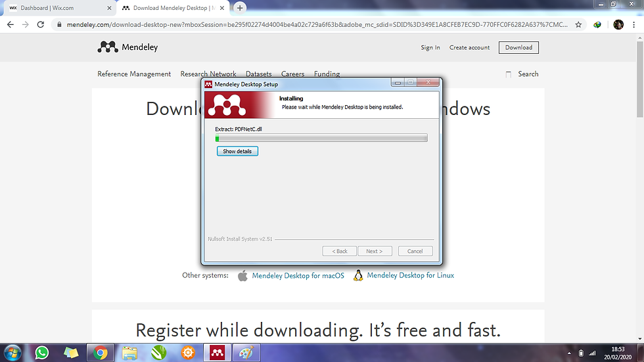The width and height of the screenshot is (644, 362).
Task: Click the address bar URL
Action: coord(317,24)
